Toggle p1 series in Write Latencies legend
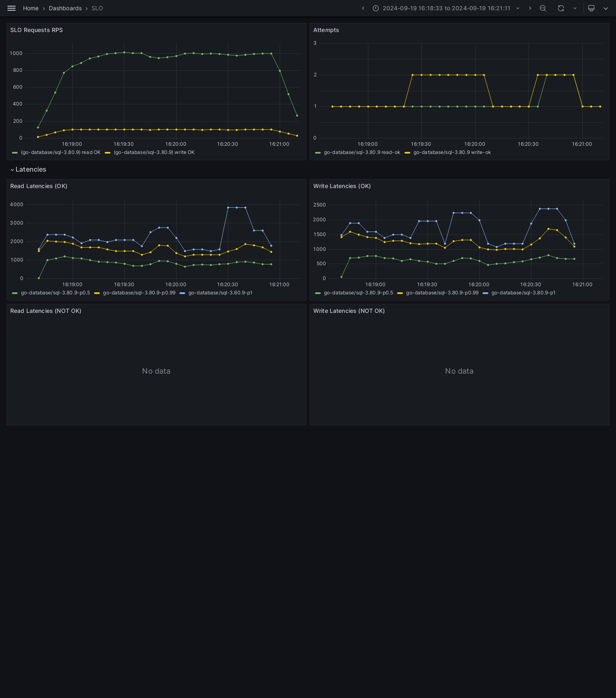The width and height of the screenshot is (616, 698). point(524,293)
